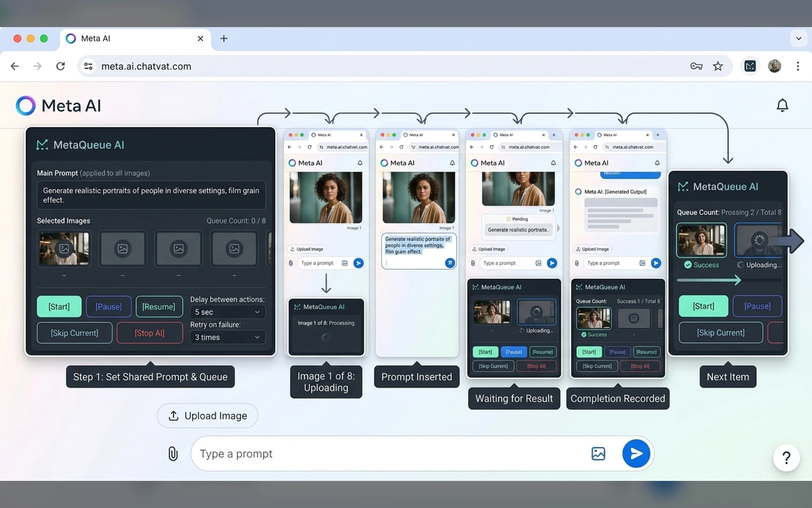Click [Skip Current] in the Next Item panel
The width and height of the screenshot is (812, 508).
click(x=721, y=333)
